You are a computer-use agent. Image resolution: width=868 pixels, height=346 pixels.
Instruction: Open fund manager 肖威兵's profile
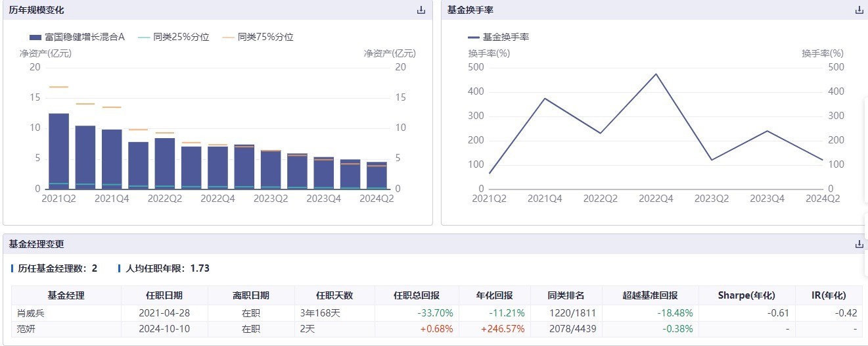31,313
